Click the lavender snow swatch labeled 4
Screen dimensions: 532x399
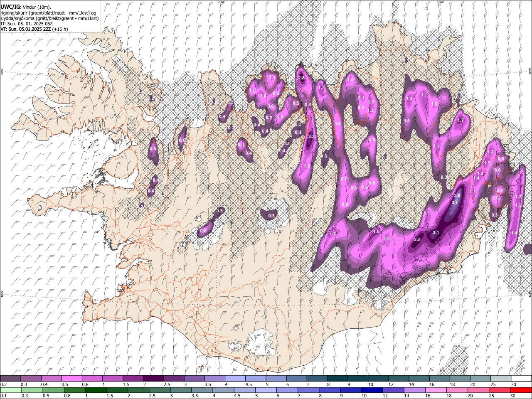[235, 378]
